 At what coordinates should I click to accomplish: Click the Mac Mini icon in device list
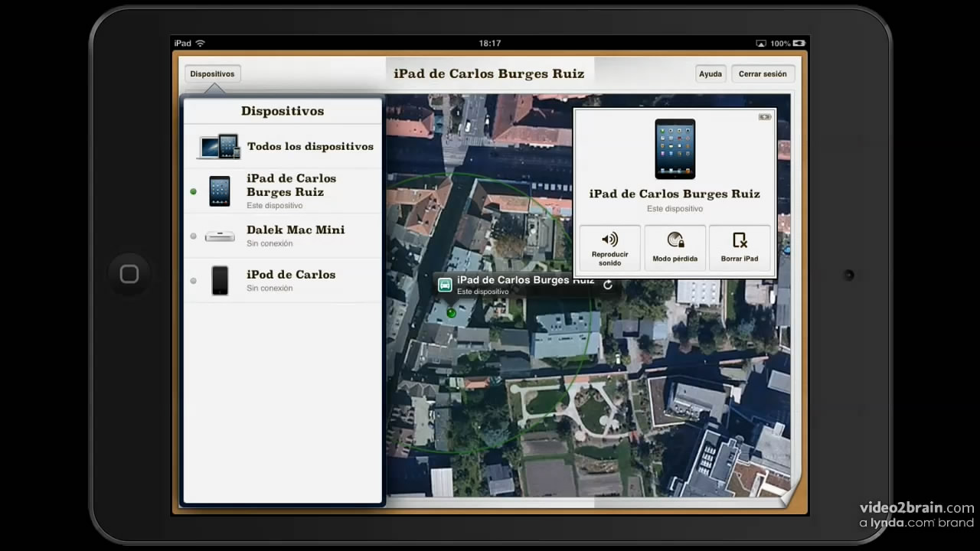(220, 236)
